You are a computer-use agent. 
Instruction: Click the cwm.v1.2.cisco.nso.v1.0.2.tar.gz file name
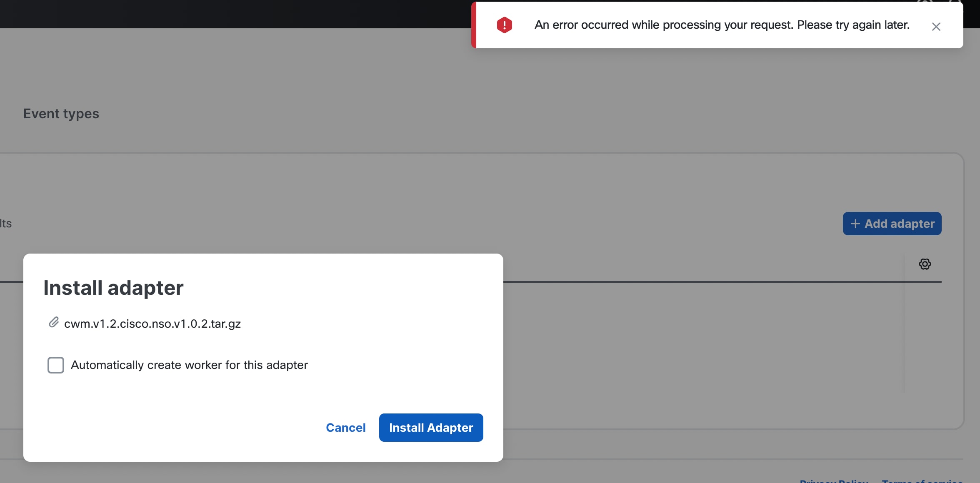pos(152,324)
